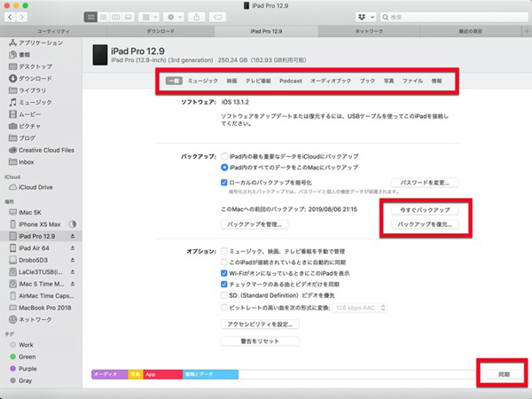Open ライブラリ in the sidebar
The height and width of the screenshot is (399, 532).
27,90
